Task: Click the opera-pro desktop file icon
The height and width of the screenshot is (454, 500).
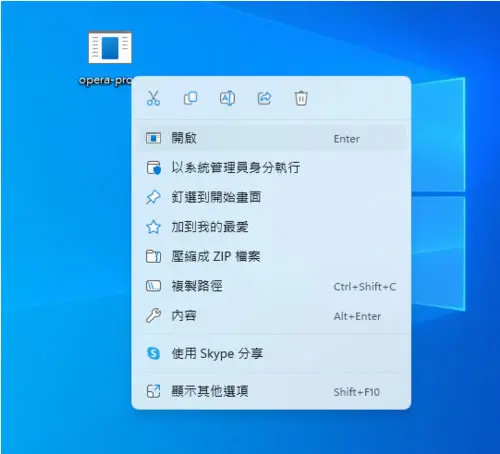Action: pos(110,47)
